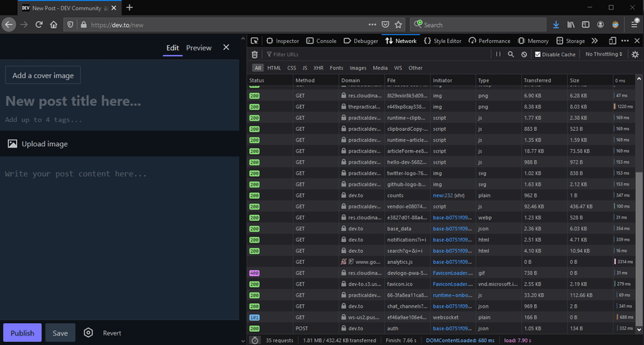Filter requests by Fonts
The image size is (644, 345).
(x=337, y=68)
